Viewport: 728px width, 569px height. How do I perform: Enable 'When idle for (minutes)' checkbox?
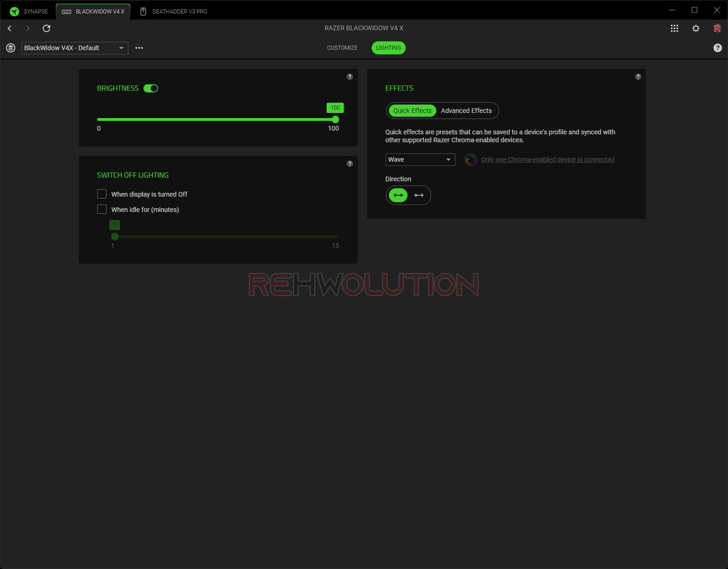(x=102, y=209)
